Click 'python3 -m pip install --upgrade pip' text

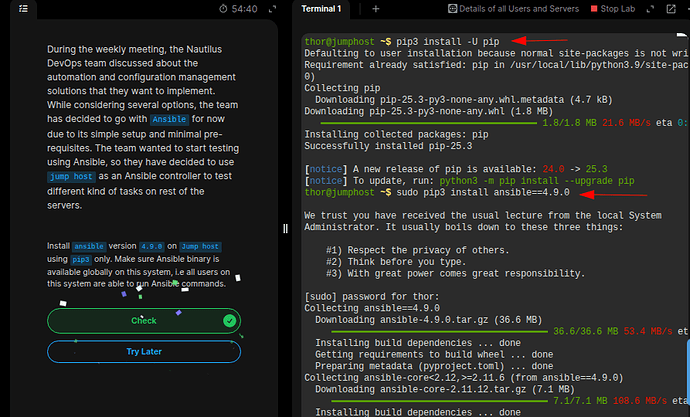click(537, 181)
